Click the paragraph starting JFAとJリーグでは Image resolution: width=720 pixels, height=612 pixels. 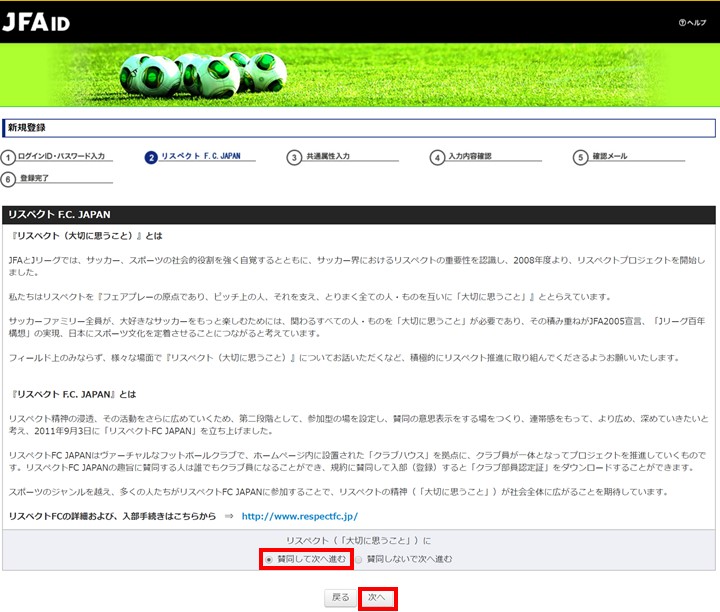pyautogui.click(x=357, y=266)
